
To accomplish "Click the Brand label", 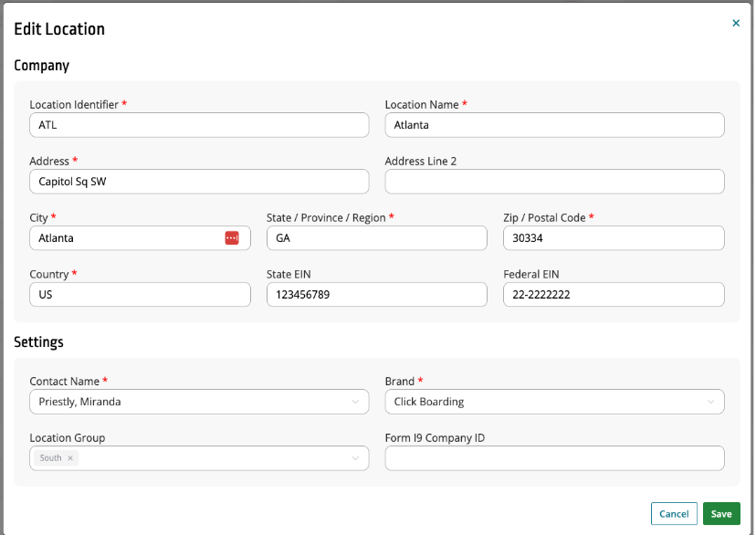I will [400, 382].
